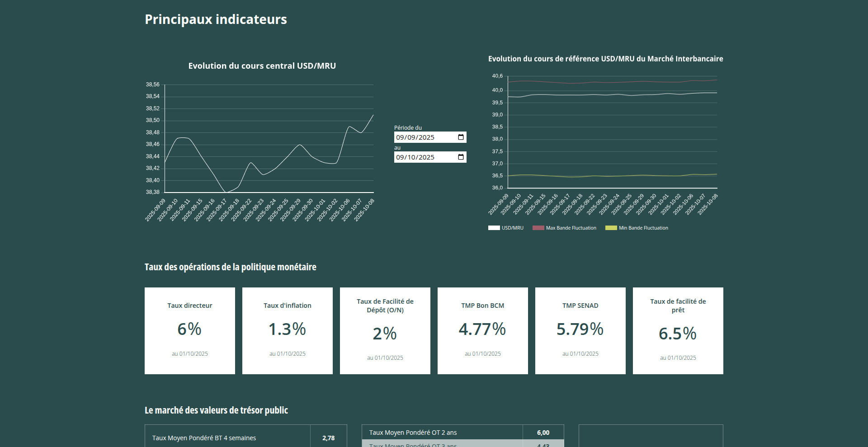The height and width of the screenshot is (447, 868).
Task: Toggle the Min Bande Fluctuation legend series
Action: click(637, 228)
